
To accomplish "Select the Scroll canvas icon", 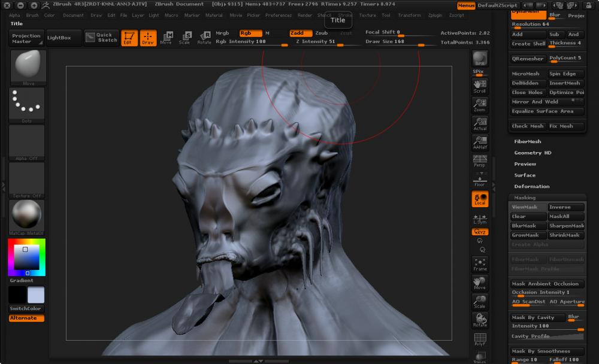I will click(x=480, y=86).
